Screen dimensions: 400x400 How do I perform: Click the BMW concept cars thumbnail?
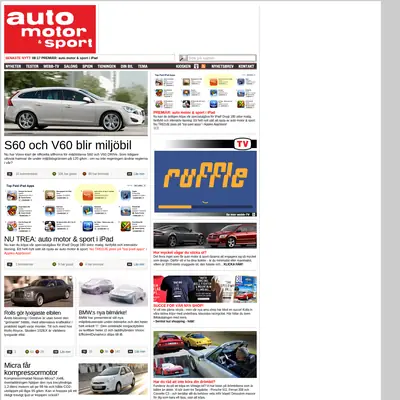pos(113,291)
